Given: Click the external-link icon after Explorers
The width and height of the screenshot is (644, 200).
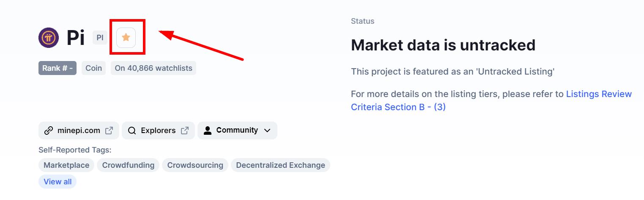Looking at the screenshot, I should click(x=185, y=131).
